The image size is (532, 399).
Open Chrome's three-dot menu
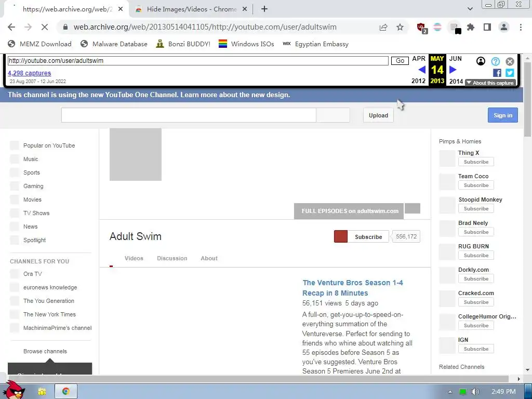tap(521, 27)
